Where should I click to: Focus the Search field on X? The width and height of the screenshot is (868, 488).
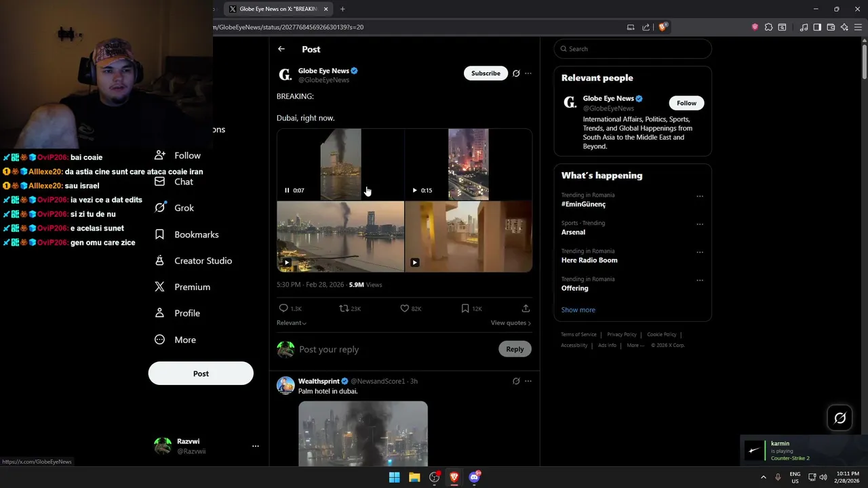coord(633,49)
